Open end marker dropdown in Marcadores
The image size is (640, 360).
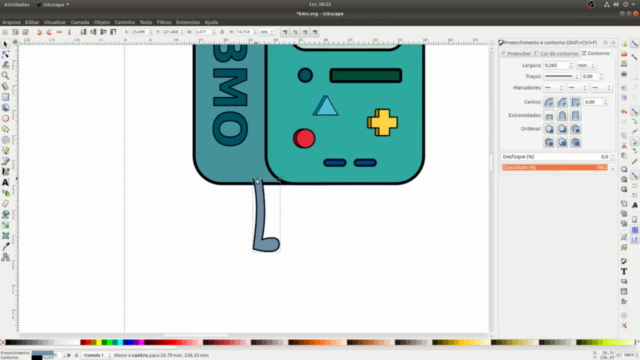tap(601, 88)
